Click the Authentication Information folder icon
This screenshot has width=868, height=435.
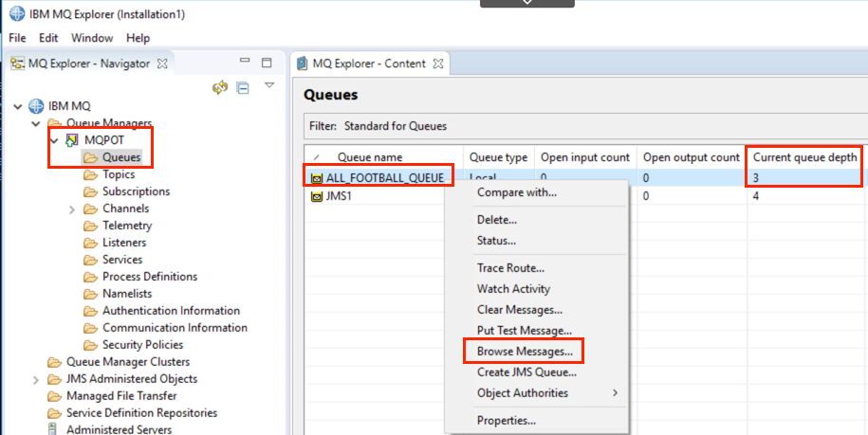point(90,311)
